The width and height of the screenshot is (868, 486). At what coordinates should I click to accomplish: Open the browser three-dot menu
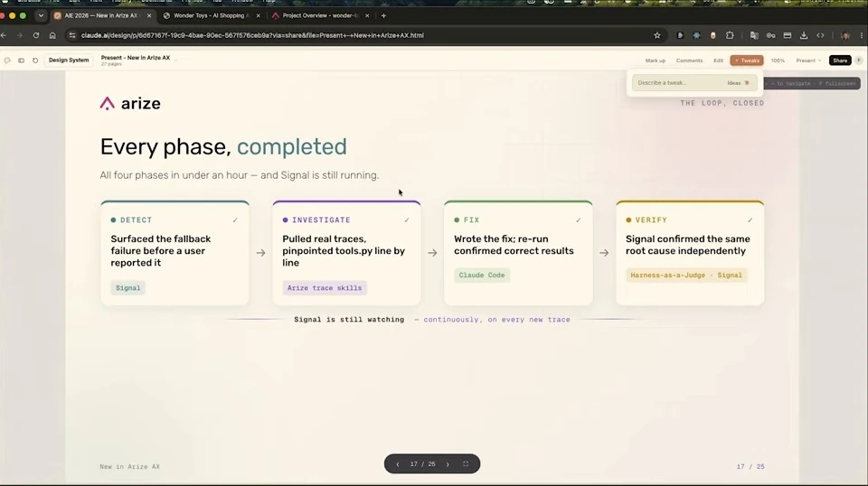click(862, 35)
